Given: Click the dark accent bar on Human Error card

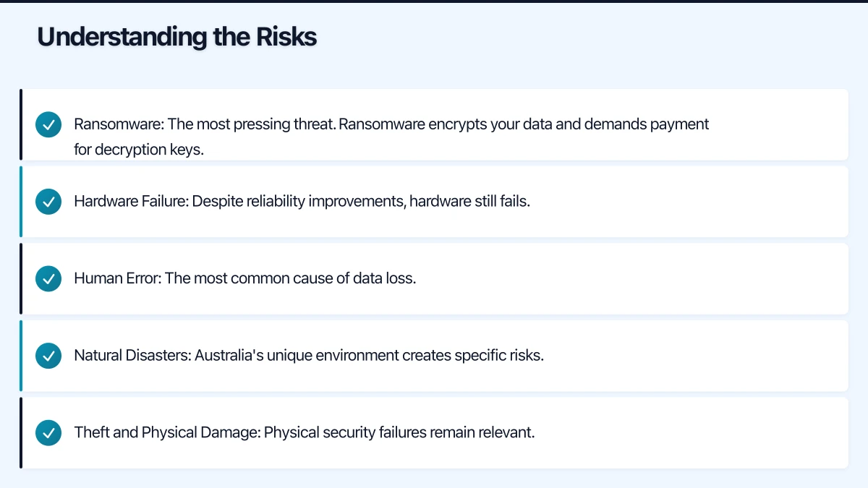Looking at the screenshot, I should point(21,278).
